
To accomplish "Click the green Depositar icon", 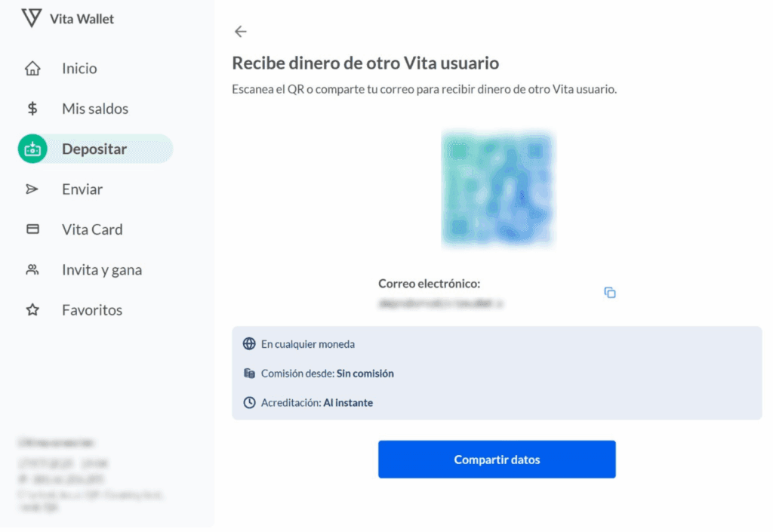I will click(32, 149).
